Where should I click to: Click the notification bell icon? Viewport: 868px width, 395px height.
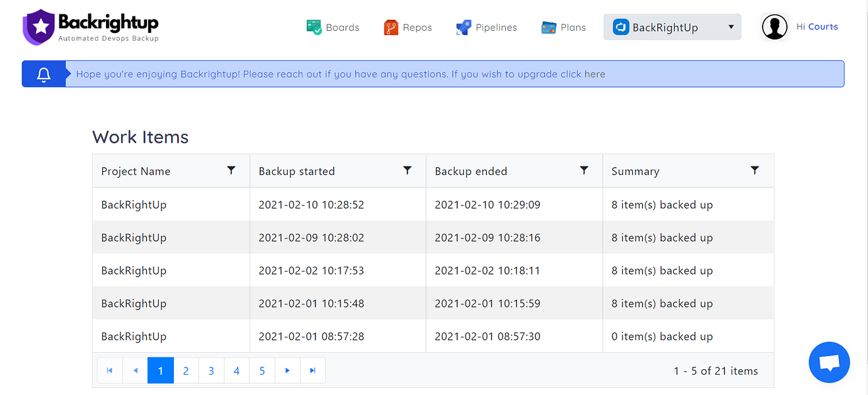[43, 74]
